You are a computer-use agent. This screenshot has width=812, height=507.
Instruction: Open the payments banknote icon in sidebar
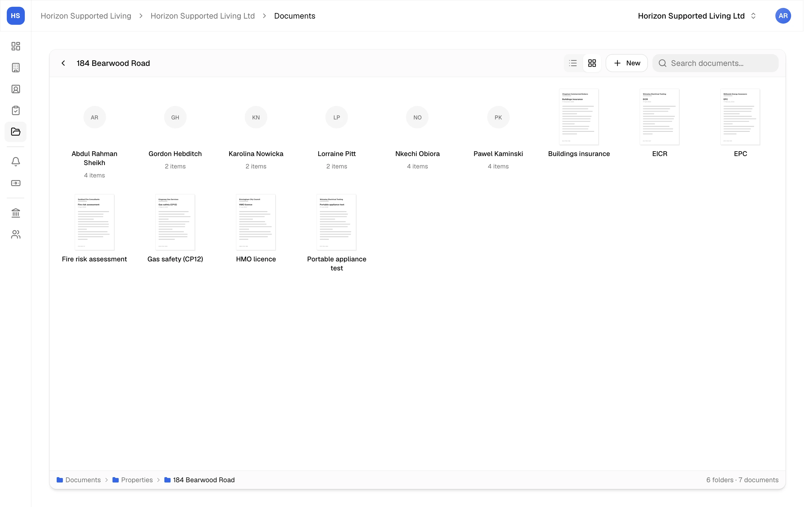[16, 183]
